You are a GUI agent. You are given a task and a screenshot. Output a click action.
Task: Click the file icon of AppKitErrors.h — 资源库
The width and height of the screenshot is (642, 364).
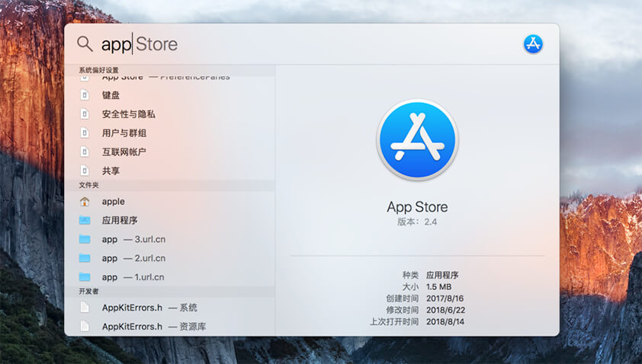point(85,326)
